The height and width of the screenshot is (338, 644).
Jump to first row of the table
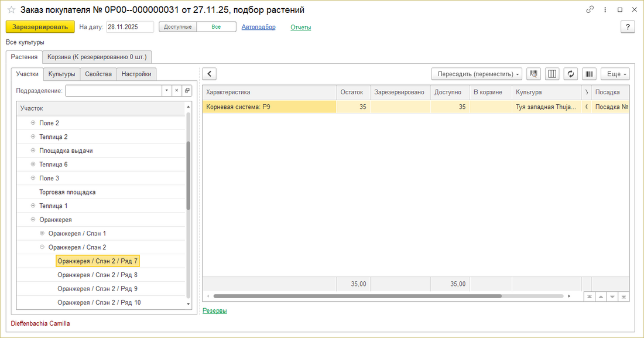(590, 296)
